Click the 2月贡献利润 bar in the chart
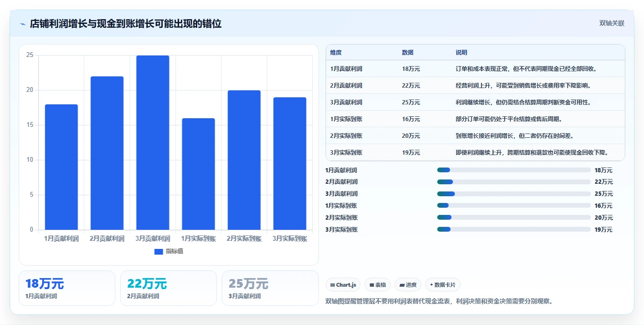The image size is (644, 325). tap(107, 153)
